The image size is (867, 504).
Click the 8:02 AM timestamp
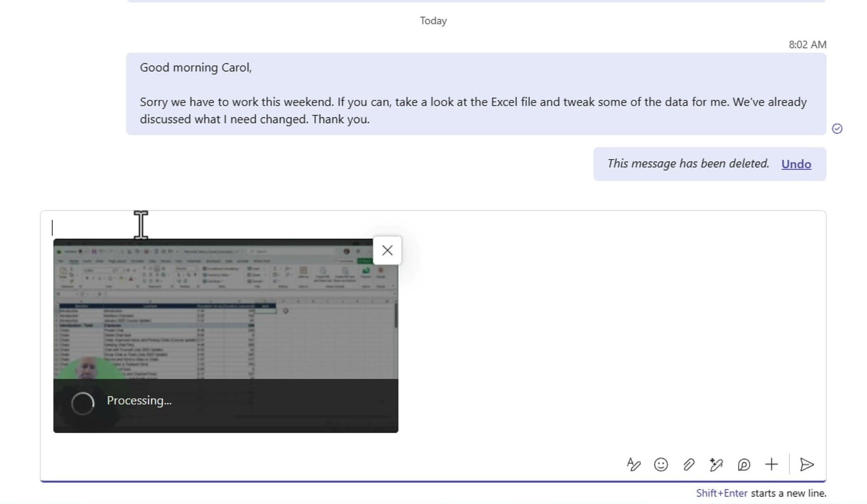click(807, 44)
